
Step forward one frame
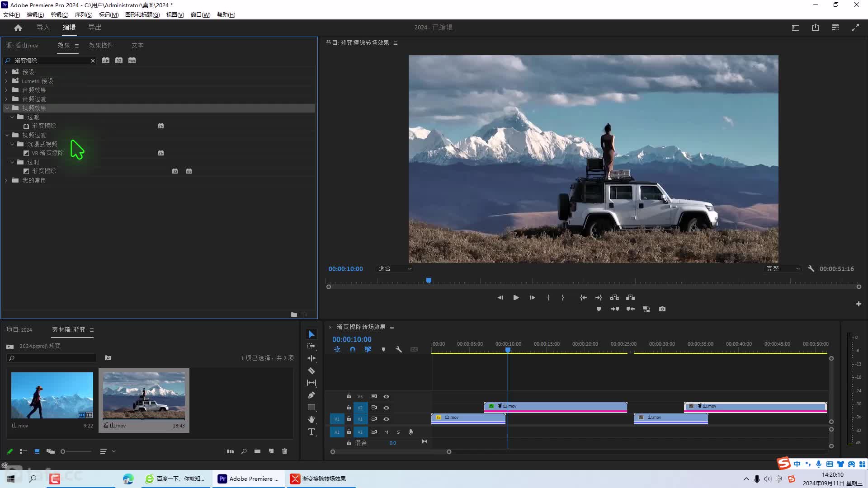[532, 297]
